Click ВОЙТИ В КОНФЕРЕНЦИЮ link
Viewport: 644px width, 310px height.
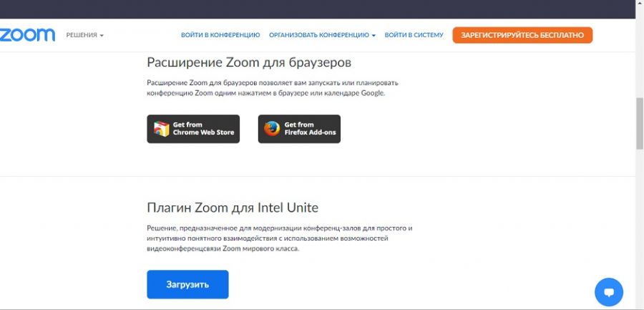[x=220, y=35]
